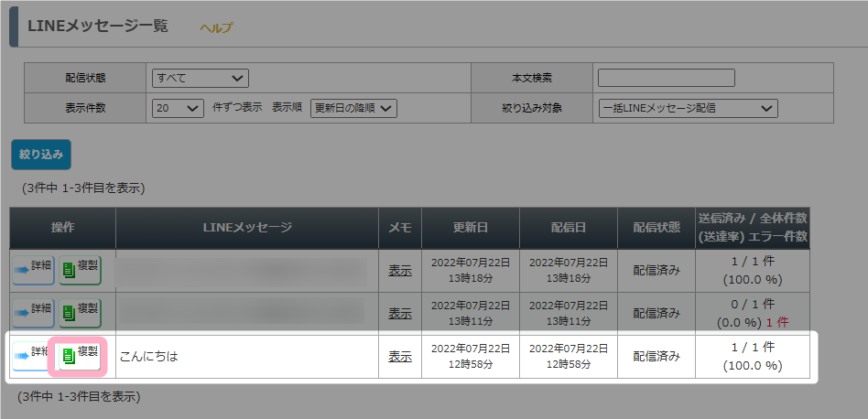This screenshot has width=868, height=419.
Task: Open the 表示順 dropdown 更新日の降順
Action: (x=353, y=108)
